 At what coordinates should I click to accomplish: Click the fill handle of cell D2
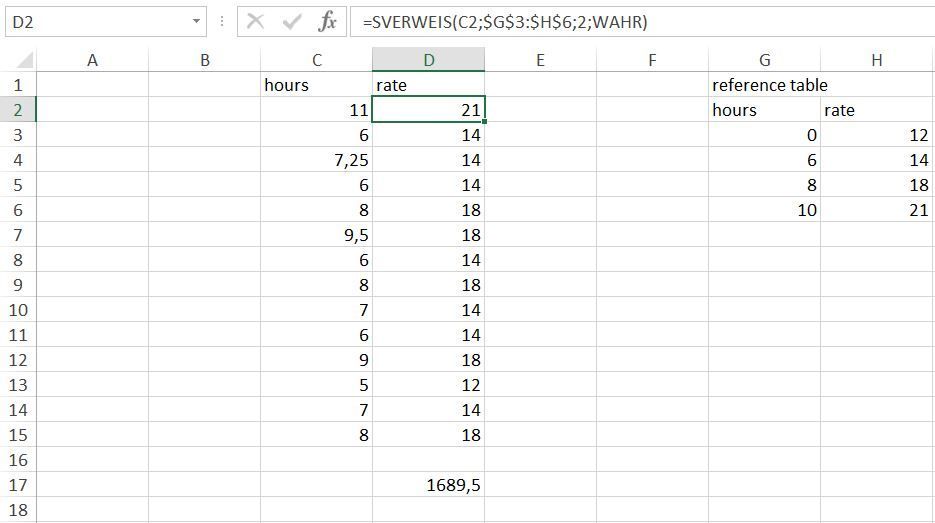pyautogui.click(x=485, y=122)
